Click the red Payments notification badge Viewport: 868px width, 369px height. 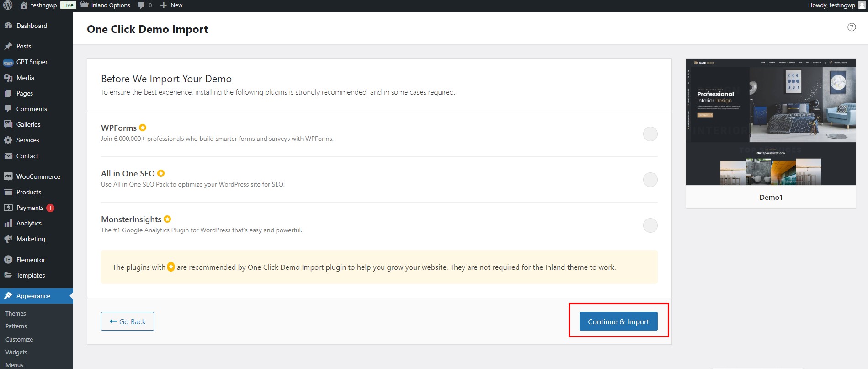50,208
